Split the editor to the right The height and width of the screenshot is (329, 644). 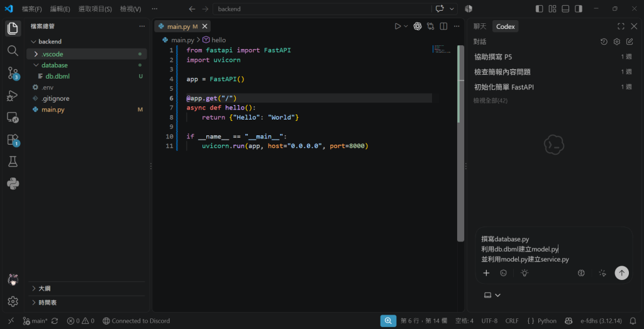tap(443, 26)
